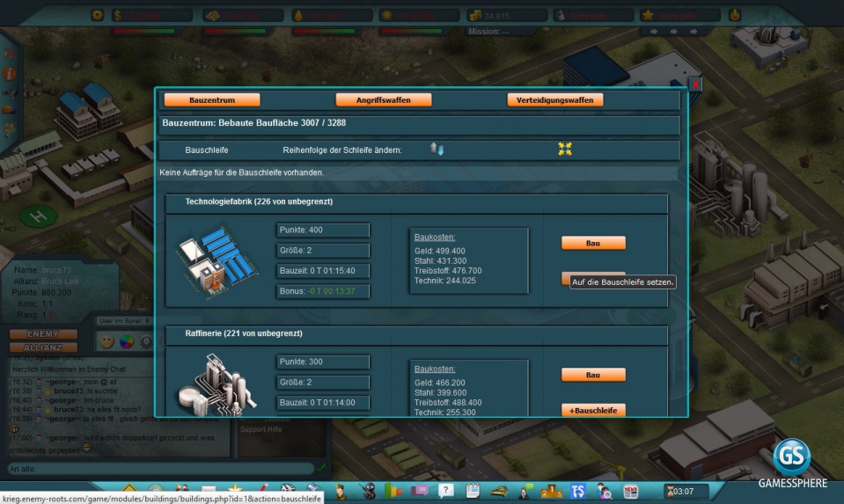Click the 'Bonus: -0 T 00:13:37' field
844x504 pixels.
coord(323,291)
